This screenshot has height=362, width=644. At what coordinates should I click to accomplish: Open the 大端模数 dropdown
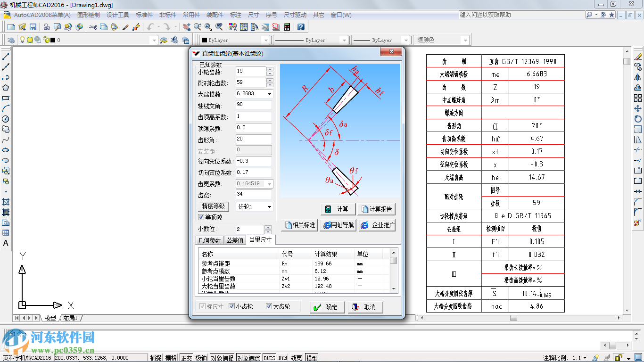[x=269, y=94]
